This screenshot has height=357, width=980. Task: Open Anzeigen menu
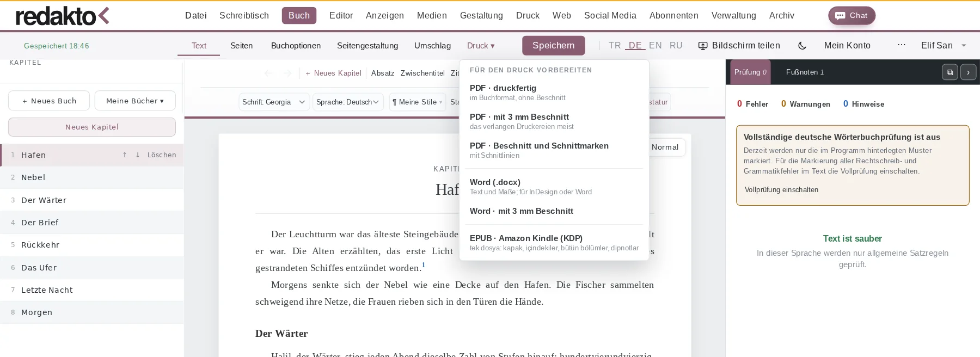point(384,16)
